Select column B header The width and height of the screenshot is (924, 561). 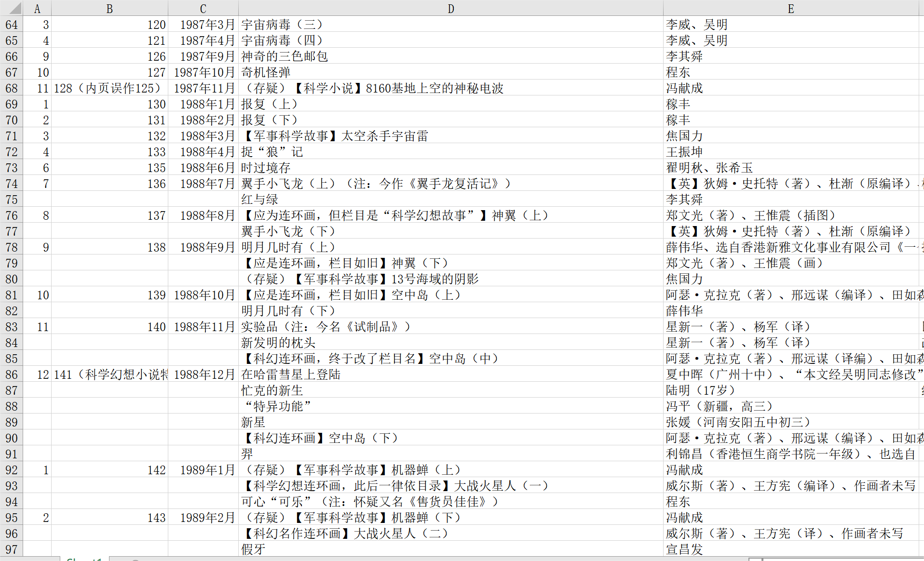[x=109, y=8]
